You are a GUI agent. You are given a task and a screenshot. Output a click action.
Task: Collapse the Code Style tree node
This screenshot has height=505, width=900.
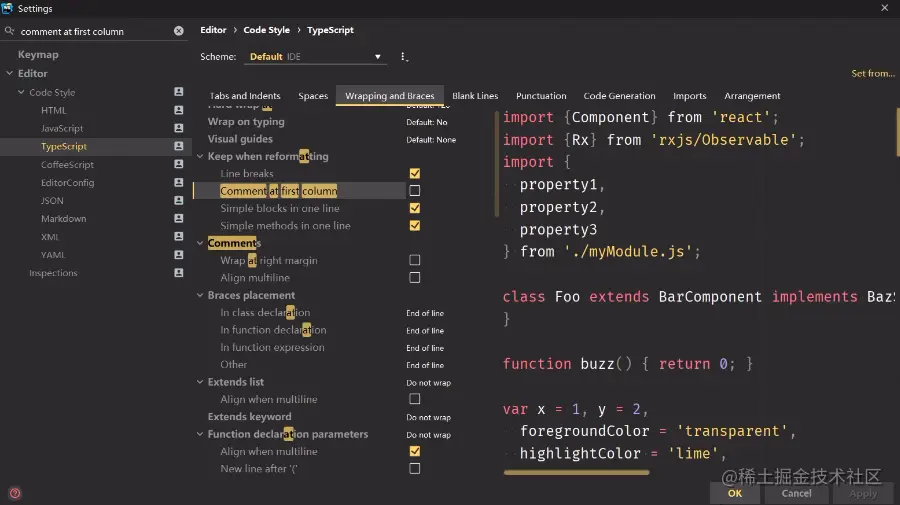pyautogui.click(x=21, y=92)
